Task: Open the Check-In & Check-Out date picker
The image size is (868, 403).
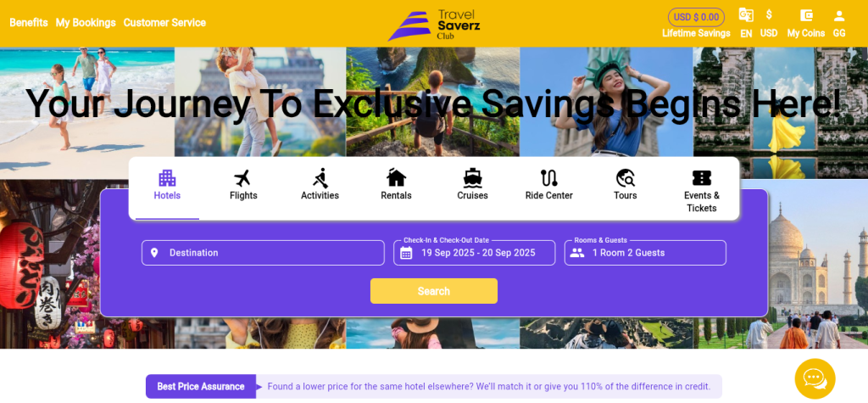Action: tap(475, 253)
